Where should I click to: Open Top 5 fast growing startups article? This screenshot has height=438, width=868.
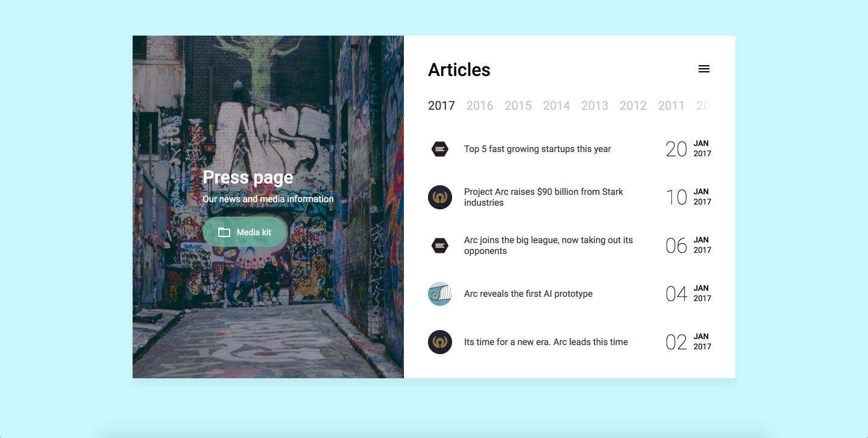[537, 149]
